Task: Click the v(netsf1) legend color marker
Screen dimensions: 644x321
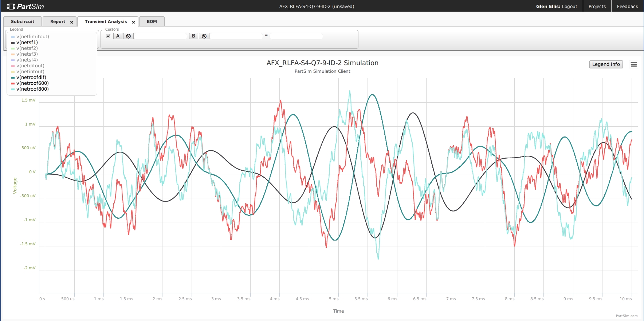Action: pos(13,43)
